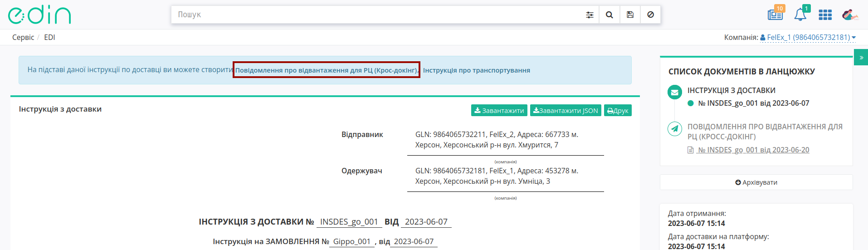
Task: Clear search with the ban icon
Action: pos(650,15)
